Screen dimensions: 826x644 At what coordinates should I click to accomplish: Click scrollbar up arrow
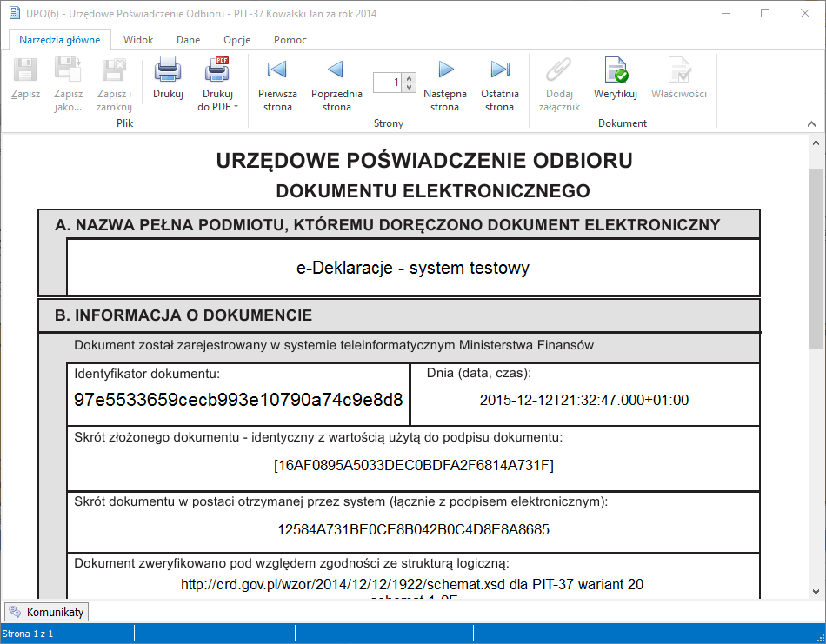click(816, 143)
